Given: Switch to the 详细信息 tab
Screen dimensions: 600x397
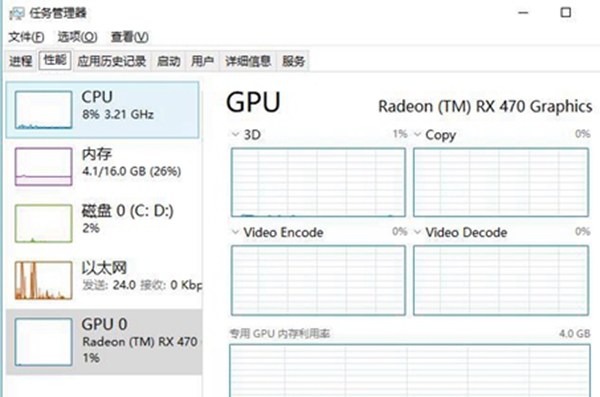Looking at the screenshot, I should click(248, 61).
